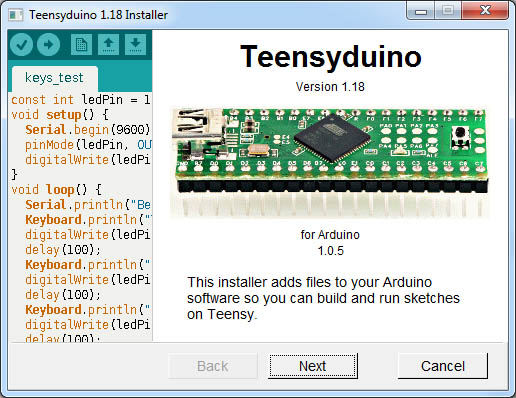Click the Serial.begin(9600) code line
The height and width of the screenshot is (398, 516).
88,130
